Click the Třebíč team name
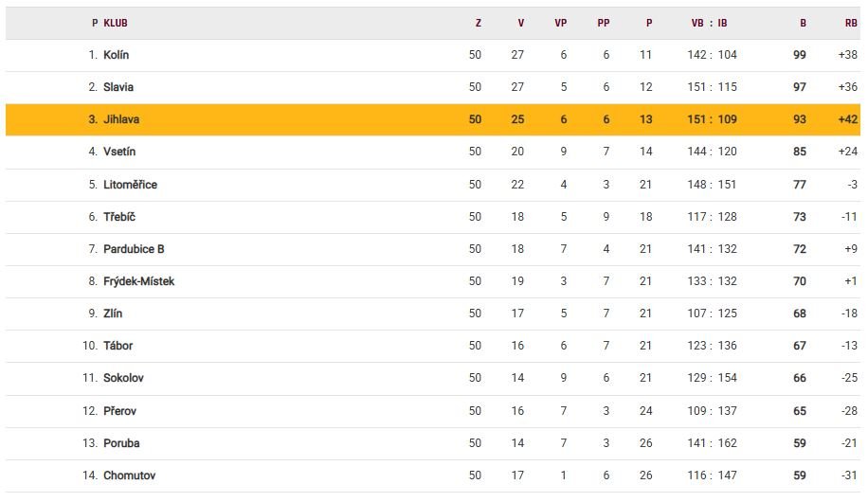 pyautogui.click(x=119, y=217)
